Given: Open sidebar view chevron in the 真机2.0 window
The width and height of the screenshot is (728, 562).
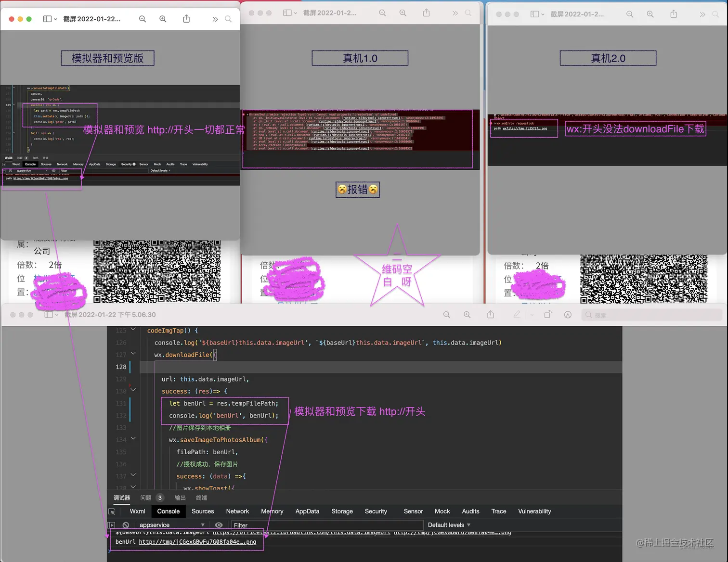Looking at the screenshot, I should (x=543, y=14).
